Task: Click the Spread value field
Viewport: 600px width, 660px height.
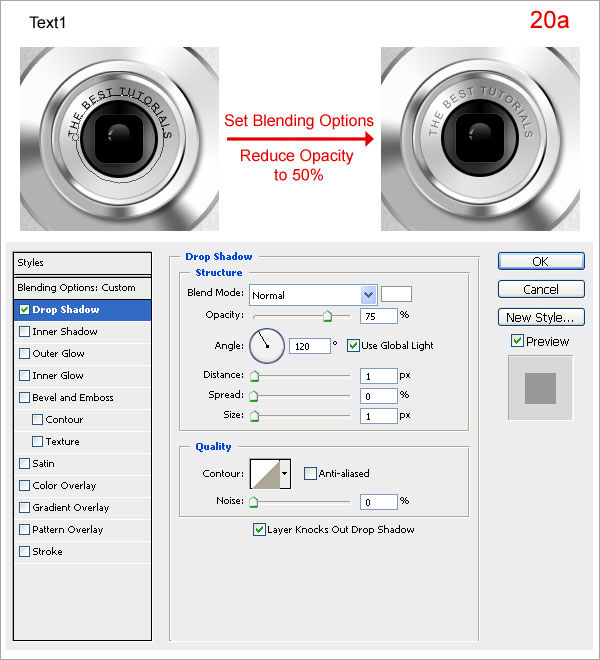Action: pos(379,396)
